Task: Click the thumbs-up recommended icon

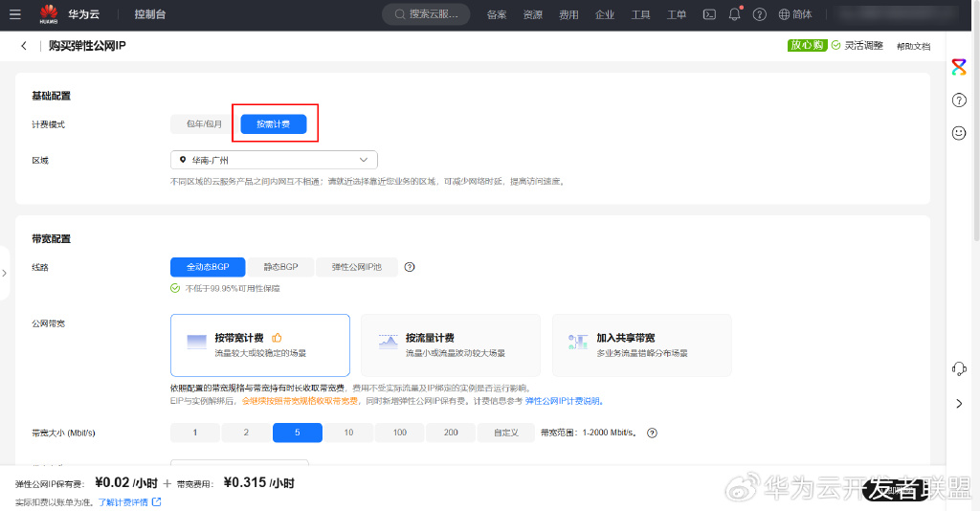Action: (x=277, y=338)
